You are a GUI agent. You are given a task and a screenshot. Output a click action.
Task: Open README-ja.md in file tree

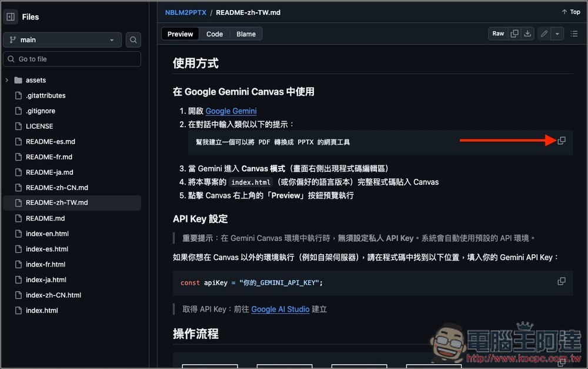[x=49, y=172]
